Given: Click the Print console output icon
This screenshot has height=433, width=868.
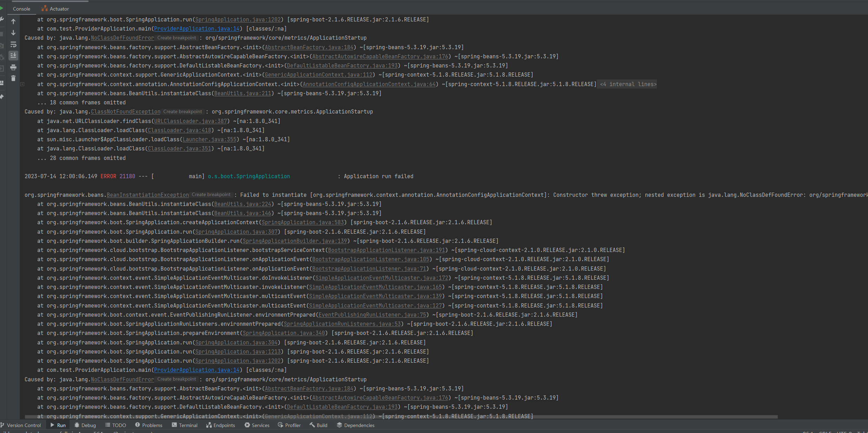Looking at the screenshot, I should [13, 67].
